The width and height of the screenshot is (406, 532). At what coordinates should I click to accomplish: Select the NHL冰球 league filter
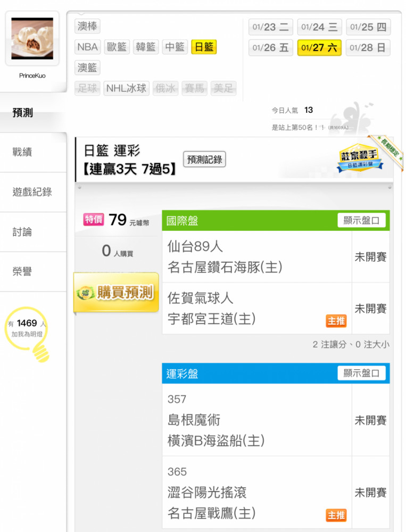(x=126, y=88)
